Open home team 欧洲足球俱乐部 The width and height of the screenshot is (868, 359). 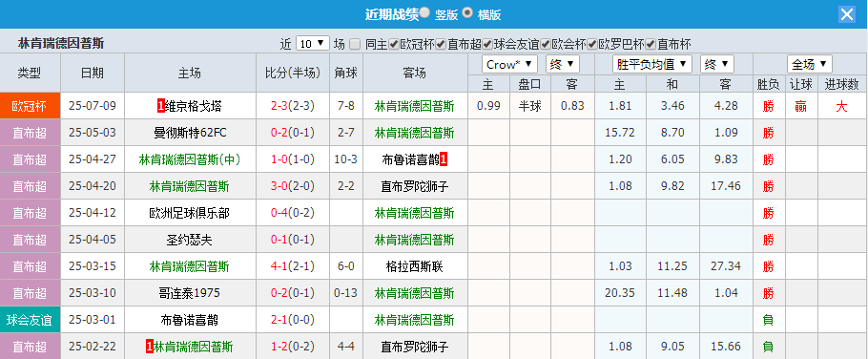click(190, 213)
